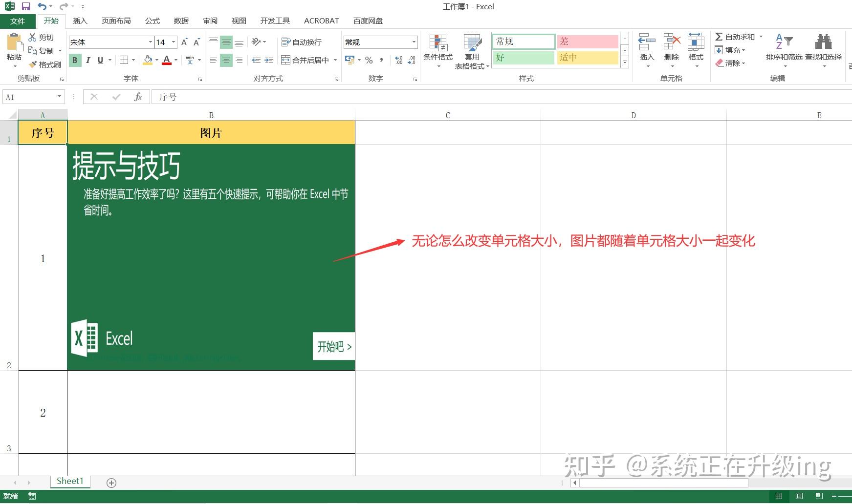Toggle underline formatting
This screenshot has width=852, height=504.
pyautogui.click(x=100, y=60)
